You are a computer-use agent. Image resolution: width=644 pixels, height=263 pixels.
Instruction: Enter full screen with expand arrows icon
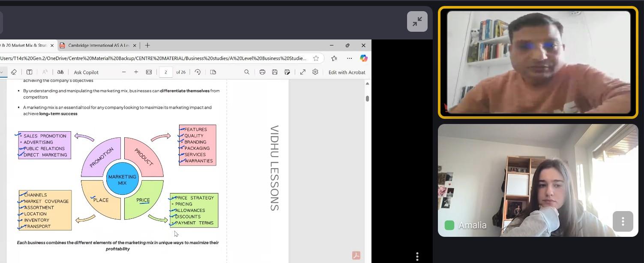[303, 72]
